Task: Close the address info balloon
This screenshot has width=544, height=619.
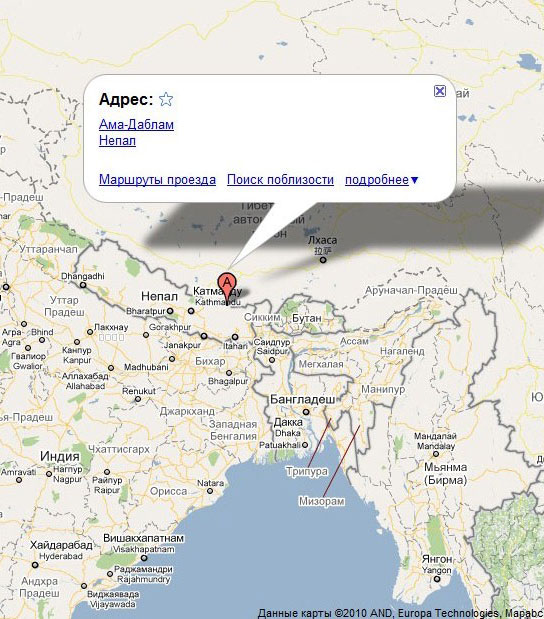Action: click(x=440, y=91)
